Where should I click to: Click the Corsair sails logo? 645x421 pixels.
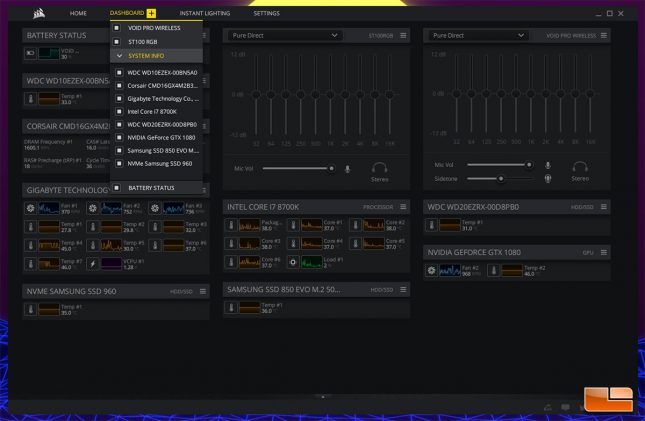point(39,14)
